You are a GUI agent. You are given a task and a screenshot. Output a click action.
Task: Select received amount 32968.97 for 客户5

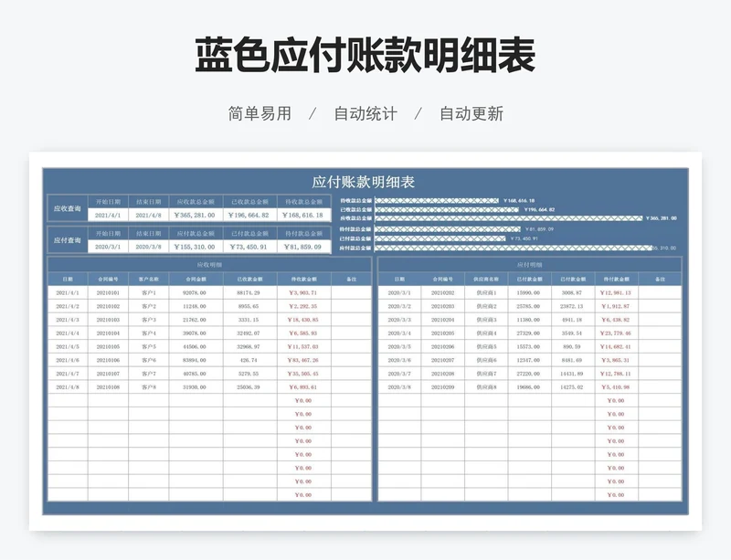249,347
